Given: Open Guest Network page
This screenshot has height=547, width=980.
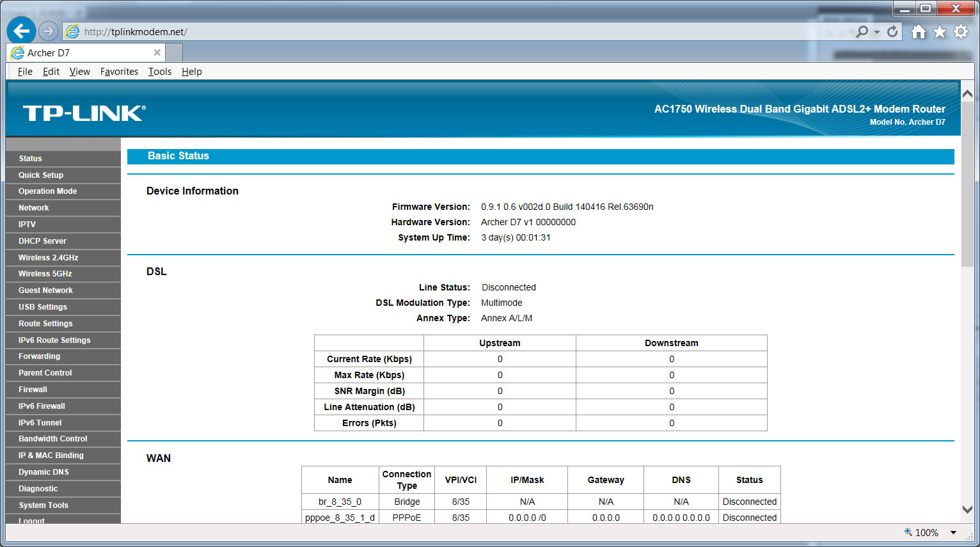Looking at the screenshot, I should pyautogui.click(x=63, y=290).
